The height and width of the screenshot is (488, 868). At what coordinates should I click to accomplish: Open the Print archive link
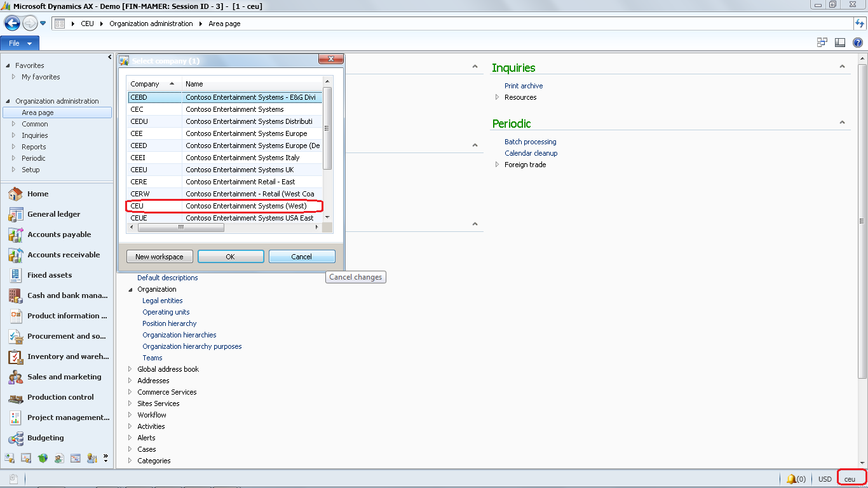pos(524,86)
